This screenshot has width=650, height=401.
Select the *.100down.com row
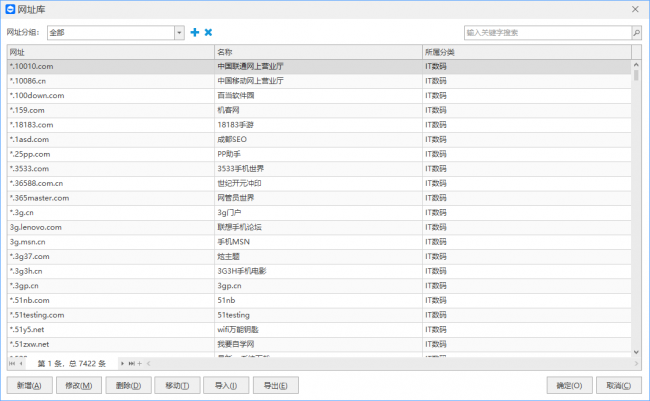point(319,95)
